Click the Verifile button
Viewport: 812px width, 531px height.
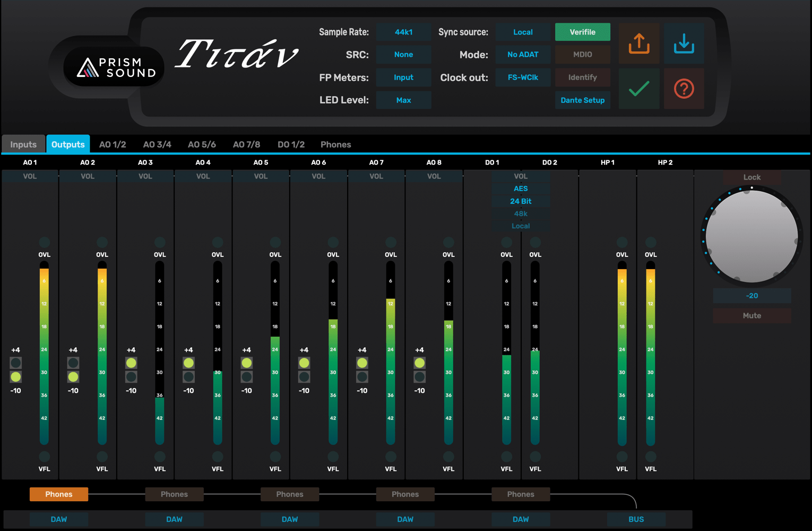point(582,32)
